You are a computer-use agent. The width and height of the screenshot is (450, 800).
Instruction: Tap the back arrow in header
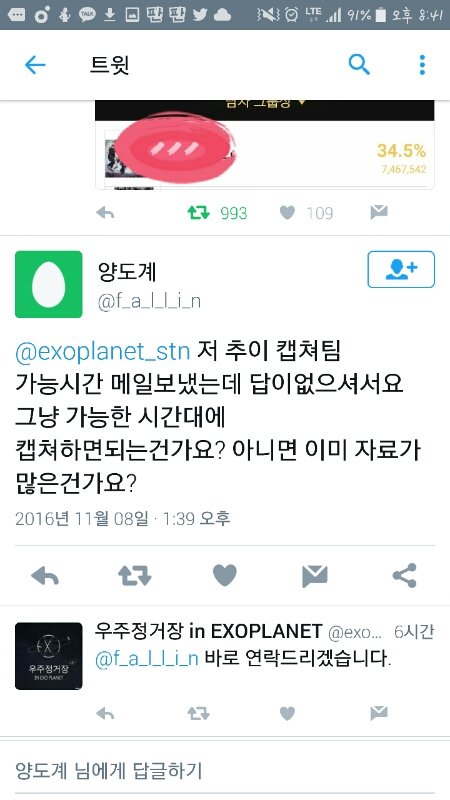(x=35, y=65)
